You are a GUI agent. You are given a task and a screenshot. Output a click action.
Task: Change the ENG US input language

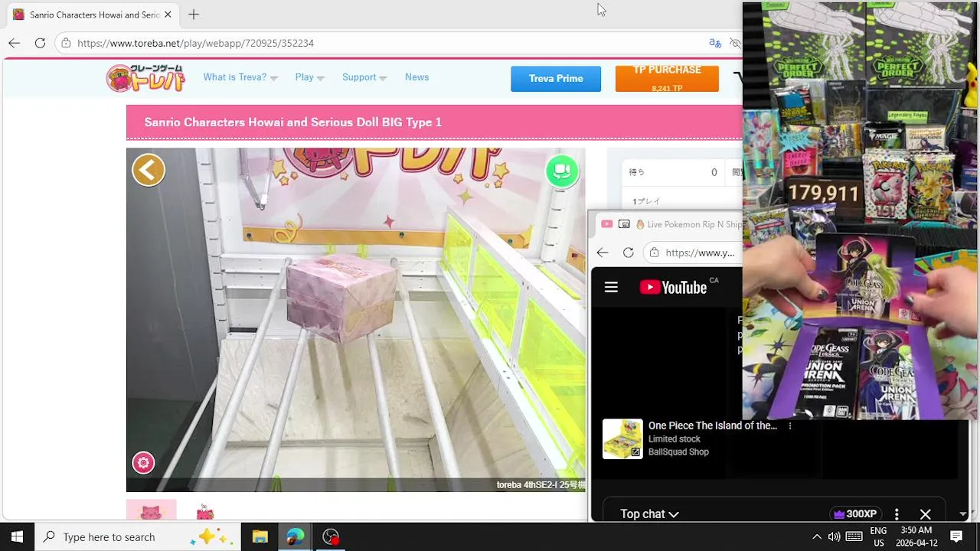pyautogui.click(x=878, y=536)
